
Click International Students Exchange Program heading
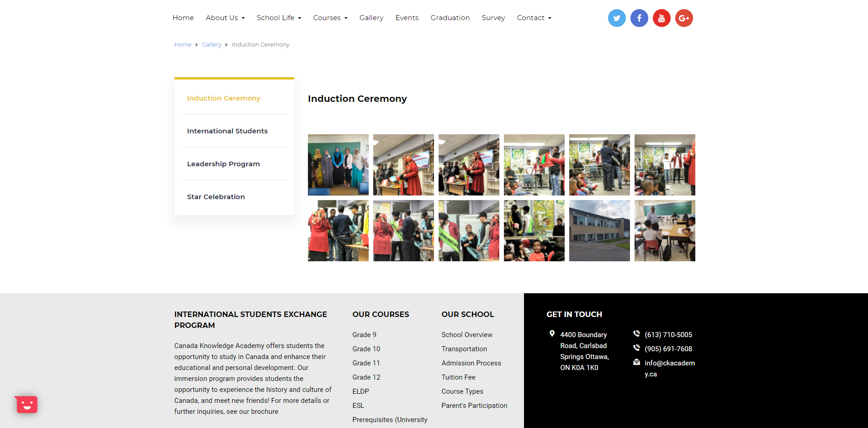tap(251, 320)
